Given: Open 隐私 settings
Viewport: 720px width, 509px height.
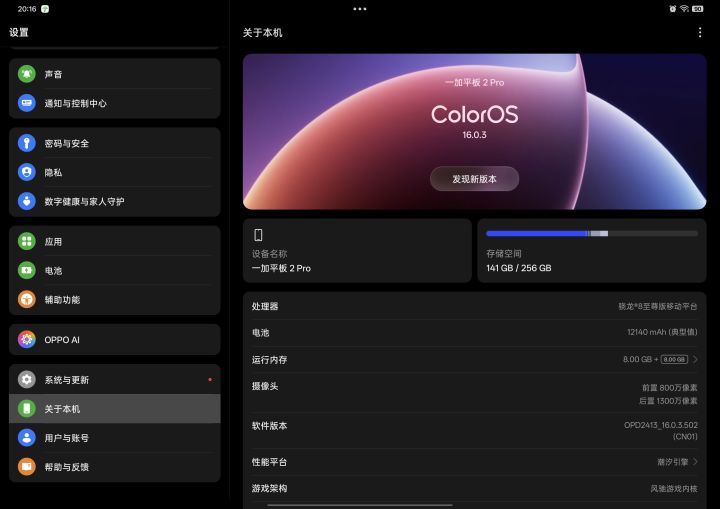Looking at the screenshot, I should point(115,172).
